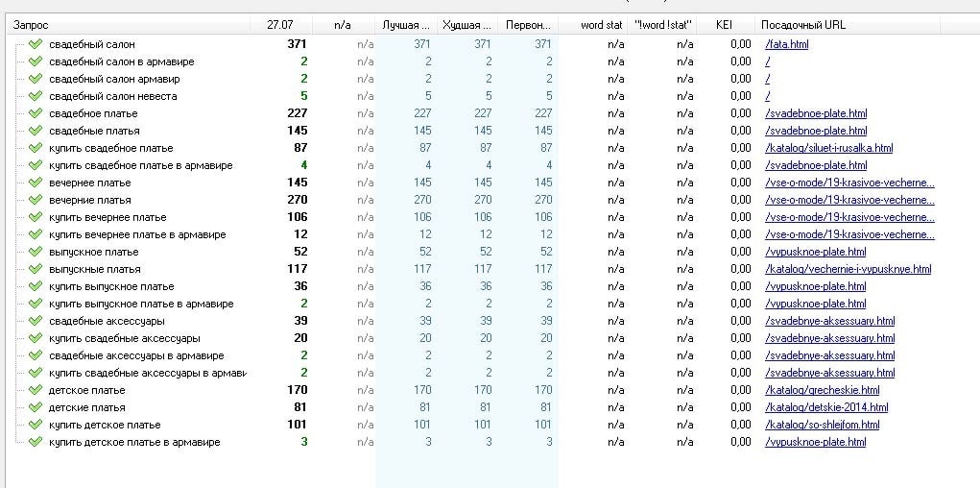Image resolution: width=980 pixels, height=488 pixels.
Task: Click the Посадочный URL column header
Action: [847, 25]
